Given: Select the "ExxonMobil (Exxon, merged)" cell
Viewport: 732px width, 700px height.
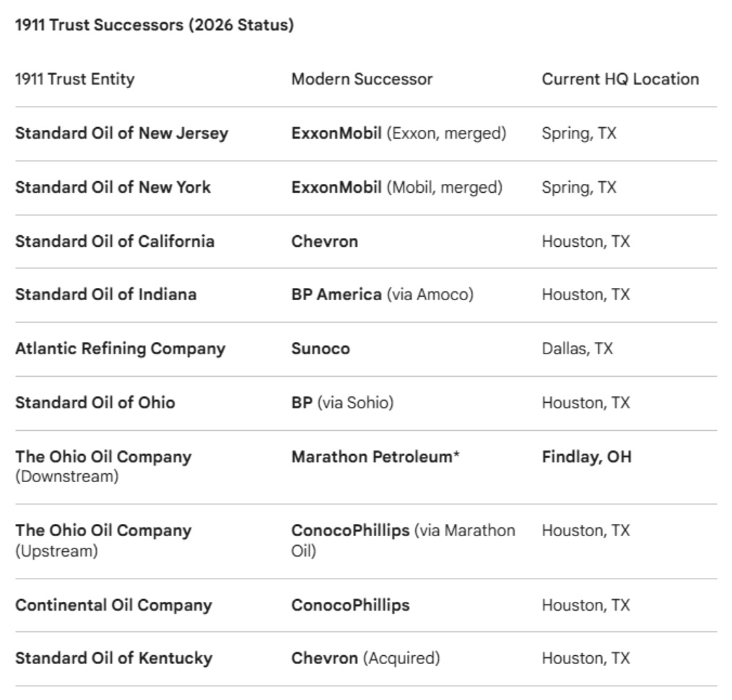Looking at the screenshot, I should [x=398, y=134].
